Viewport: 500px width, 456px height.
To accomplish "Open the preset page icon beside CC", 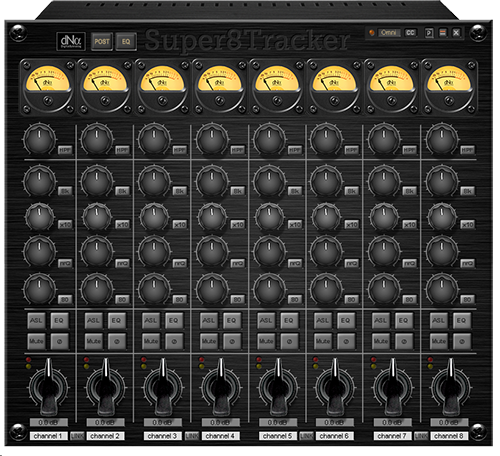I will (x=429, y=33).
